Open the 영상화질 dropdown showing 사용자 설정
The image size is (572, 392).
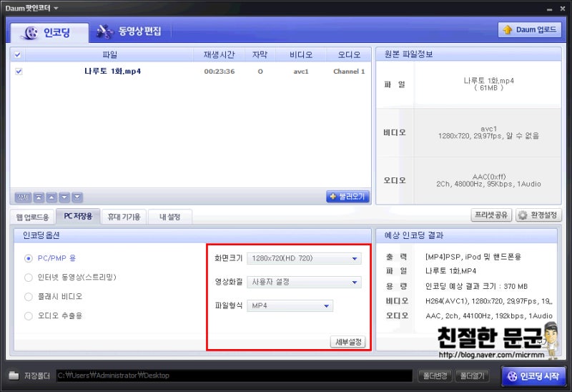305,282
